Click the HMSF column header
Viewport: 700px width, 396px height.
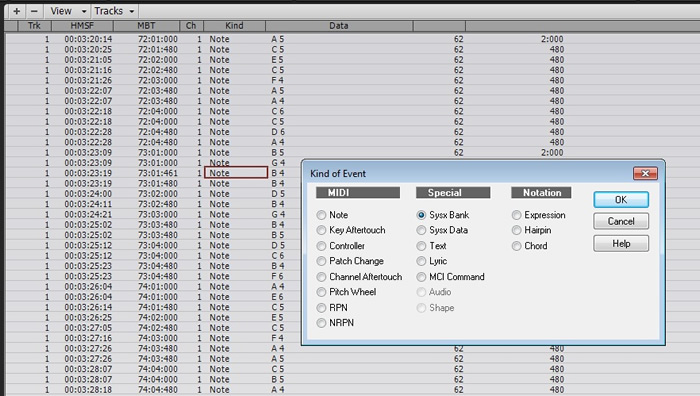(83, 26)
